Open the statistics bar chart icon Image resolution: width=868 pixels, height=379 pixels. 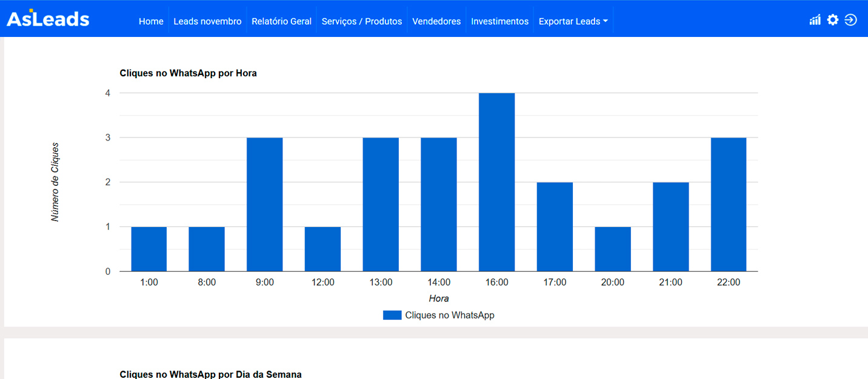click(815, 20)
